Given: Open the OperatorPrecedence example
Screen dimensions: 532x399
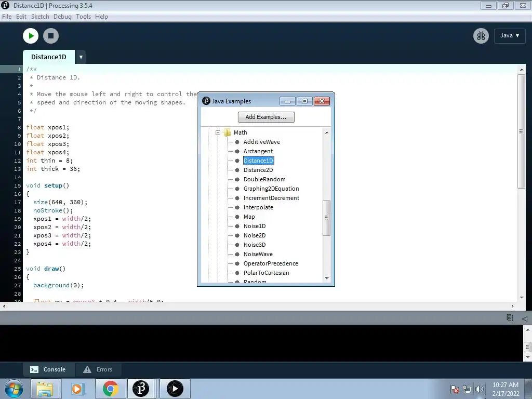Looking at the screenshot, I should tap(271, 263).
